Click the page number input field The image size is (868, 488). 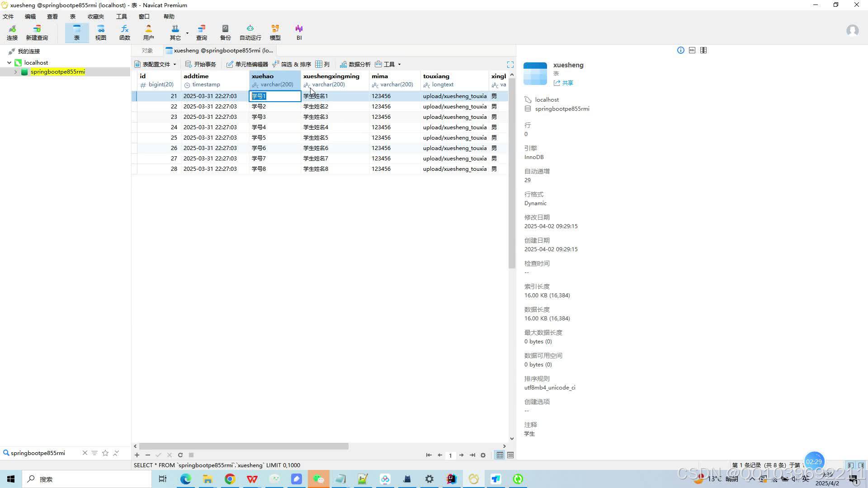coord(450,455)
